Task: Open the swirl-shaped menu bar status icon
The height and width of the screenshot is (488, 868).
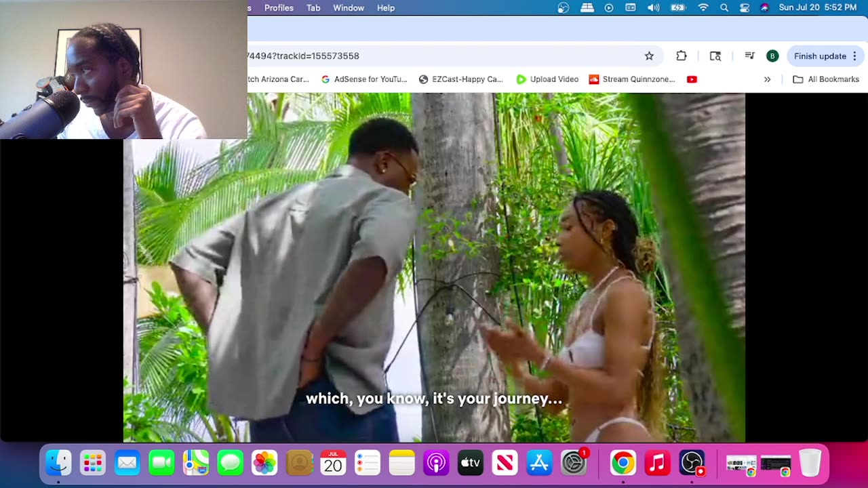Action: (564, 8)
